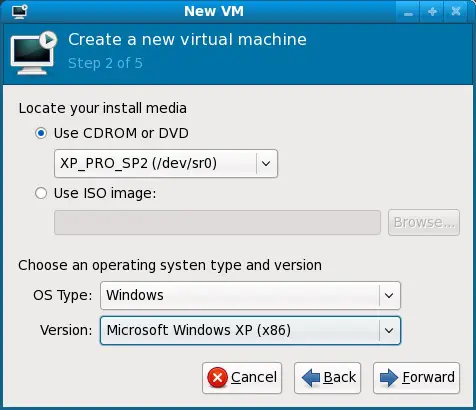476x410 pixels.
Task: Click 'Choose an operating system type and version' text
Action: 170,265
